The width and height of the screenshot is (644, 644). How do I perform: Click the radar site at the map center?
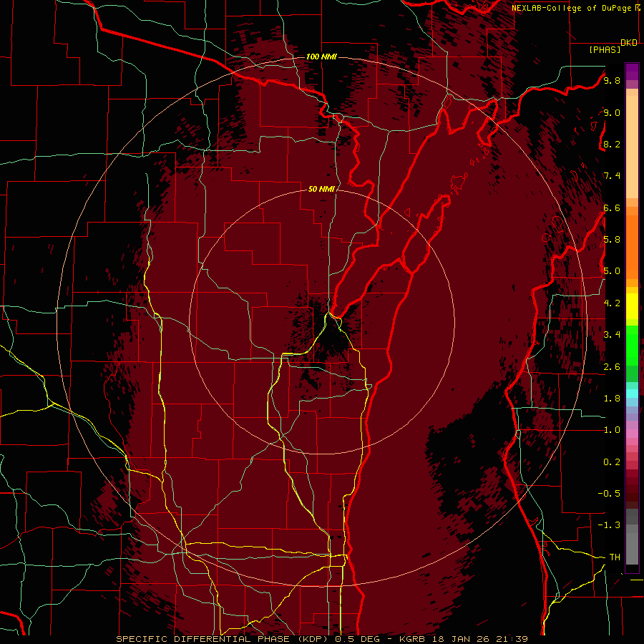click(x=321, y=323)
